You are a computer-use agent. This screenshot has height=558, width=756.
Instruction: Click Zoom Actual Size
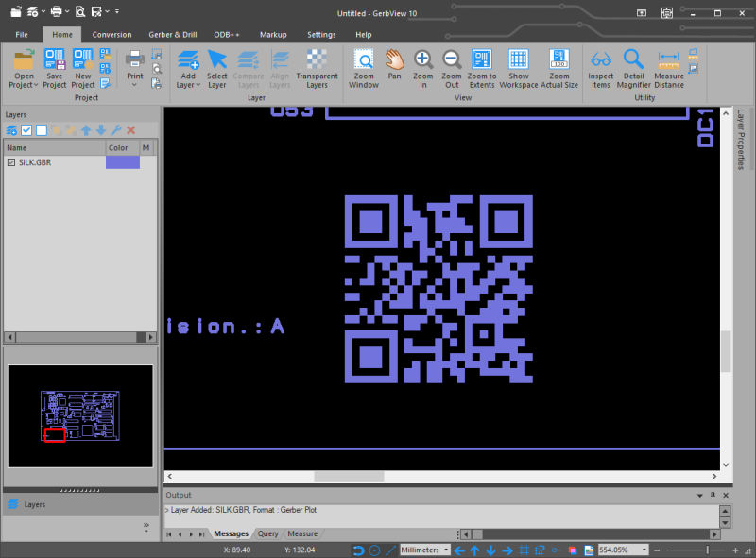click(x=559, y=69)
